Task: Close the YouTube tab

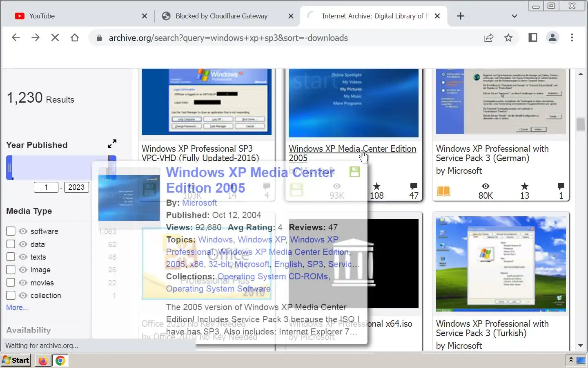Action: [x=145, y=16]
